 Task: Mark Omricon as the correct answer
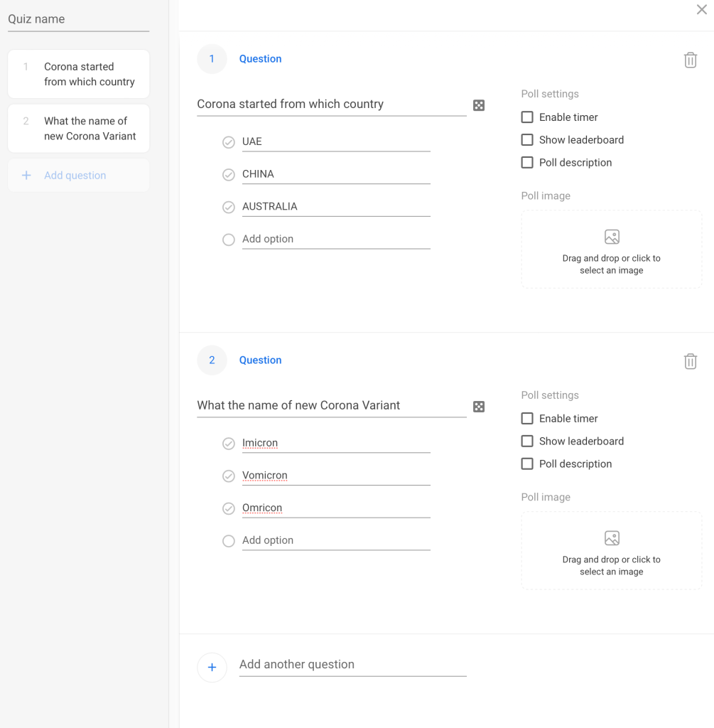(x=229, y=508)
